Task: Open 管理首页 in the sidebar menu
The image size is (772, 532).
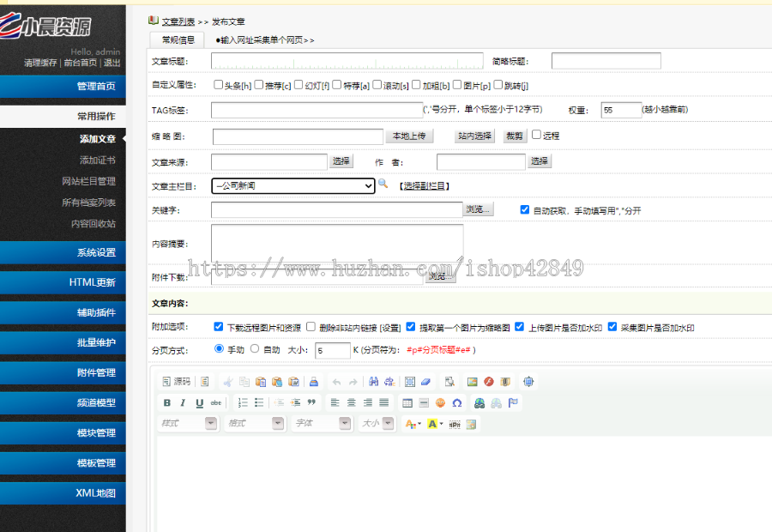Action: pos(63,86)
